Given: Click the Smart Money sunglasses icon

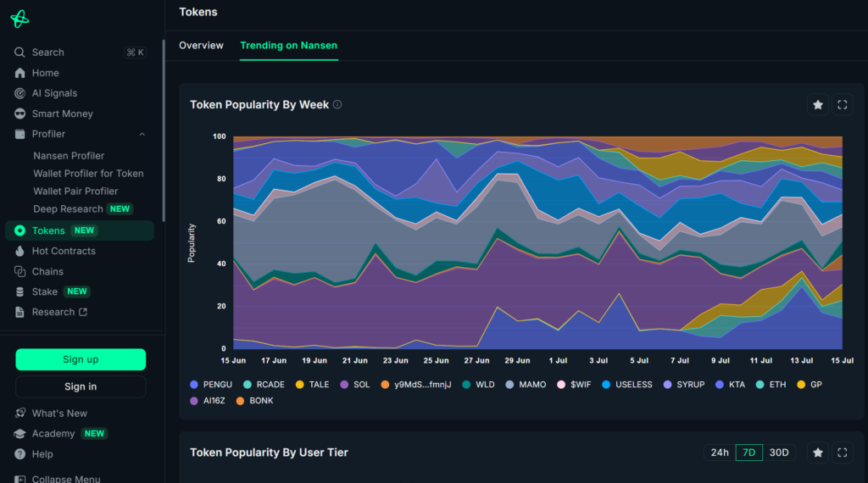Looking at the screenshot, I should coord(20,114).
